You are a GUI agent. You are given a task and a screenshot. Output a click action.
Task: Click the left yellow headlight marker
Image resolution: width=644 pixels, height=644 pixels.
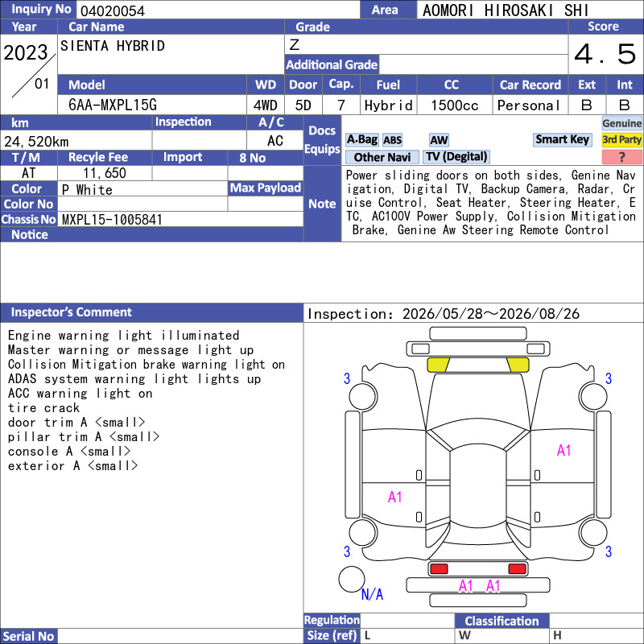point(438,365)
